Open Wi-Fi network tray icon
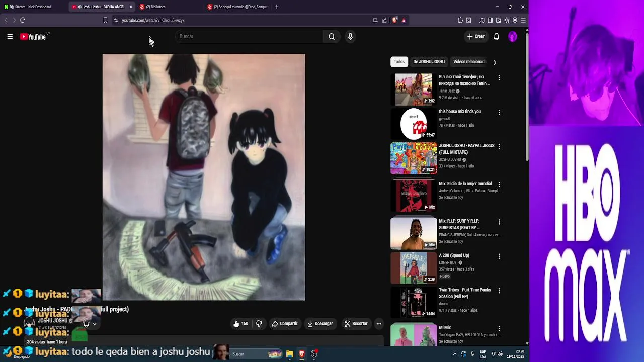 point(493,354)
